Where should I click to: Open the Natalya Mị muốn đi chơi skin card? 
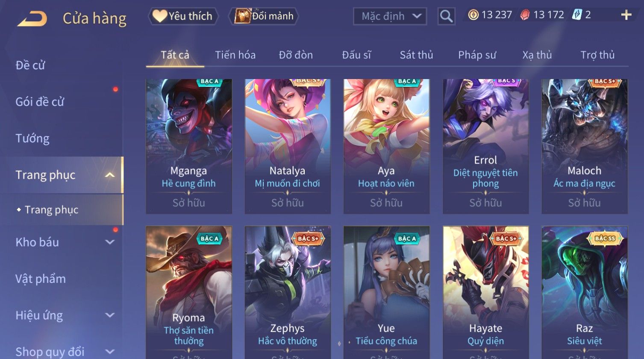click(288, 147)
